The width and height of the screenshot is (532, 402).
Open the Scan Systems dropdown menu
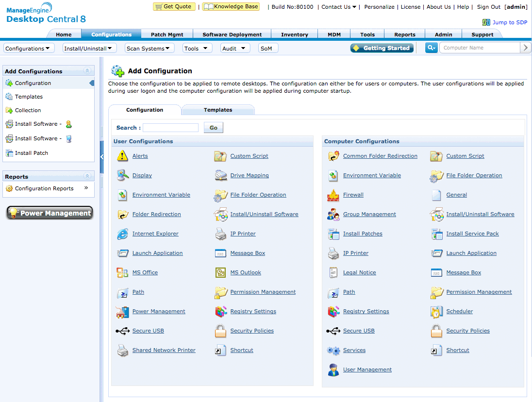(150, 48)
